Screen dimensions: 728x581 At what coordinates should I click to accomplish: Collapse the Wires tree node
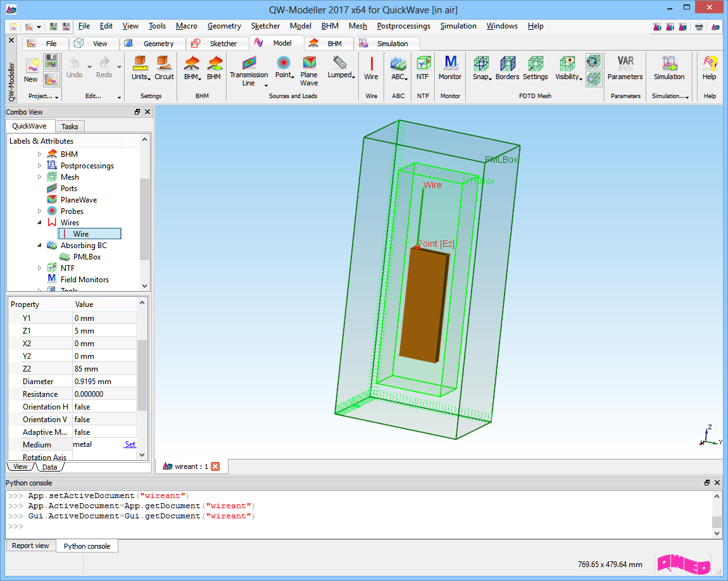pos(39,222)
